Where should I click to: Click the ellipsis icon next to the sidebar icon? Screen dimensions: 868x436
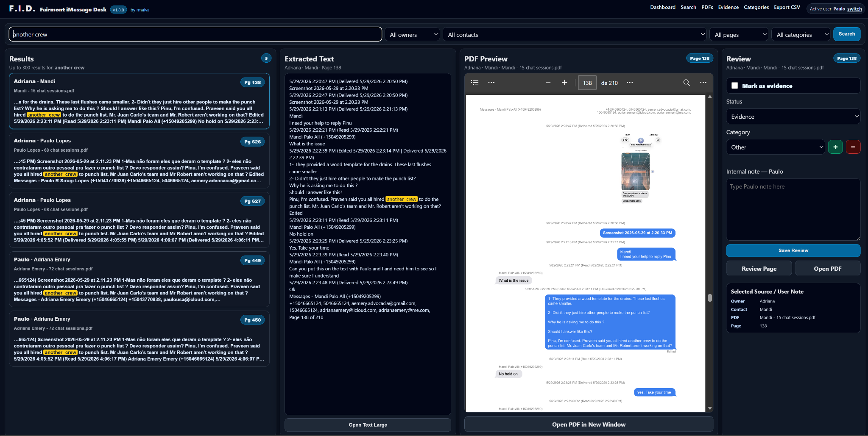[491, 83]
